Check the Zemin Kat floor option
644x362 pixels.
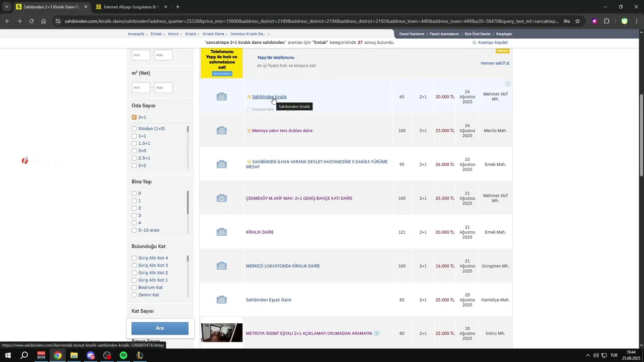134,295
